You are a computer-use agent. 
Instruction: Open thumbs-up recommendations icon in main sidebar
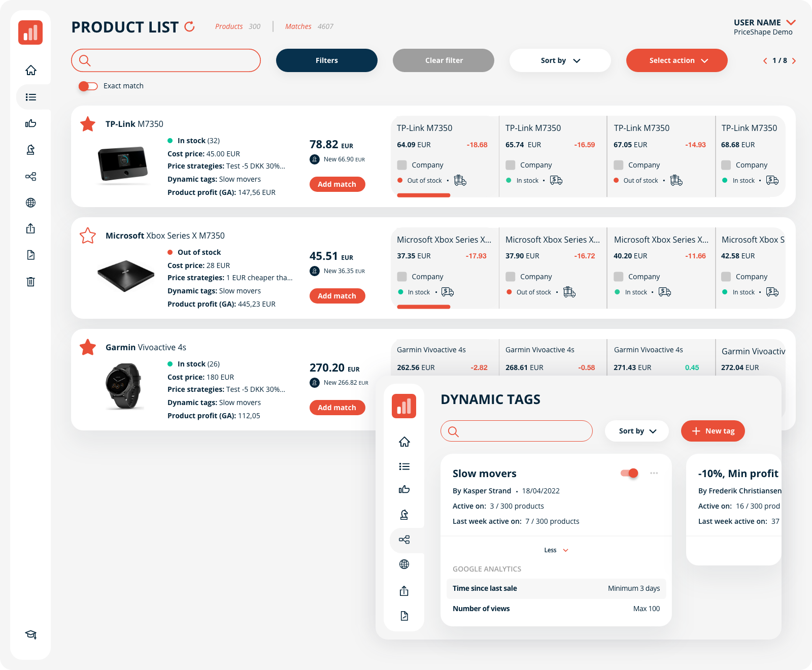pyautogui.click(x=31, y=123)
